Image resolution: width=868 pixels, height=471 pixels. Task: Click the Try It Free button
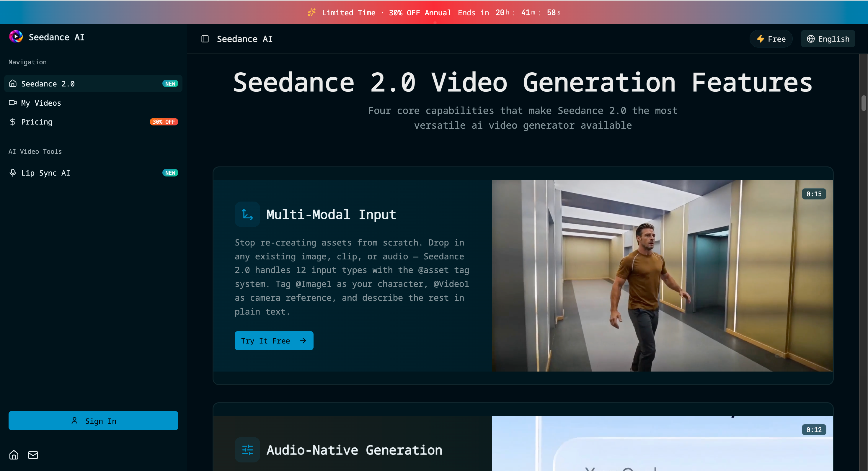click(274, 341)
